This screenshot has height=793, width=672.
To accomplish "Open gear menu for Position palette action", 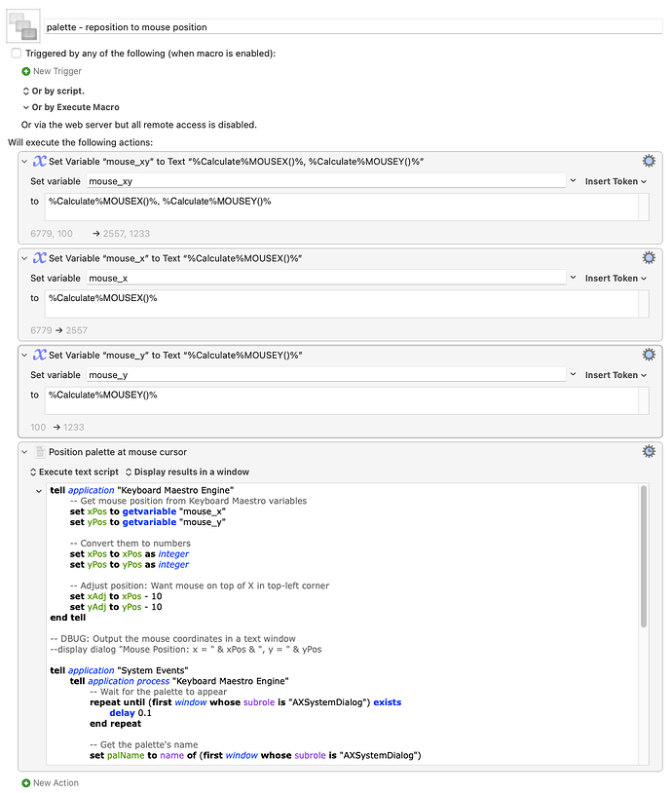I will pyautogui.click(x=649, y=452).
